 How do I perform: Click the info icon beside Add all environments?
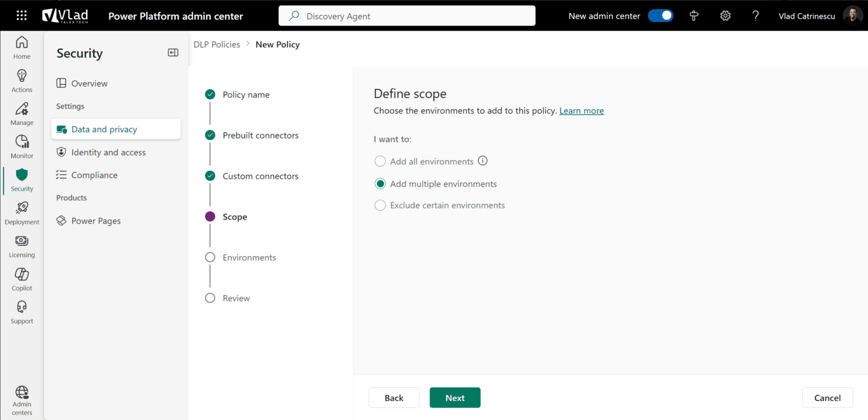[483, 161]
